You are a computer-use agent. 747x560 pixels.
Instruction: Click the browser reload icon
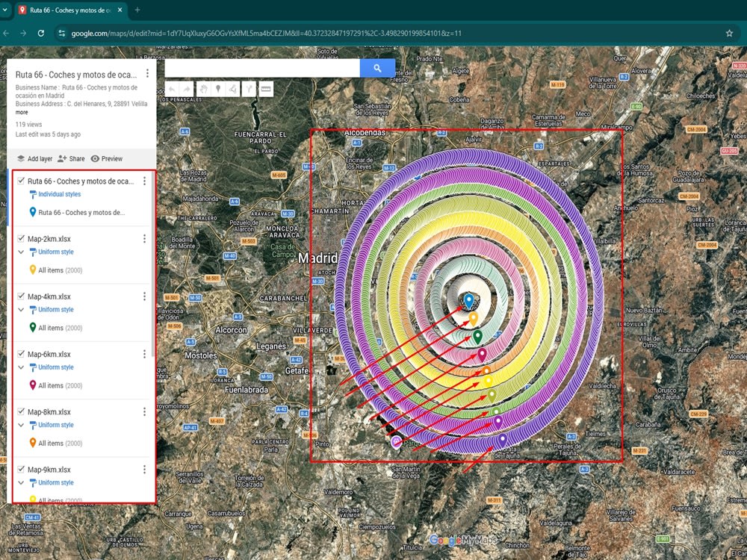pyautogui.click(x=41, y=34)
